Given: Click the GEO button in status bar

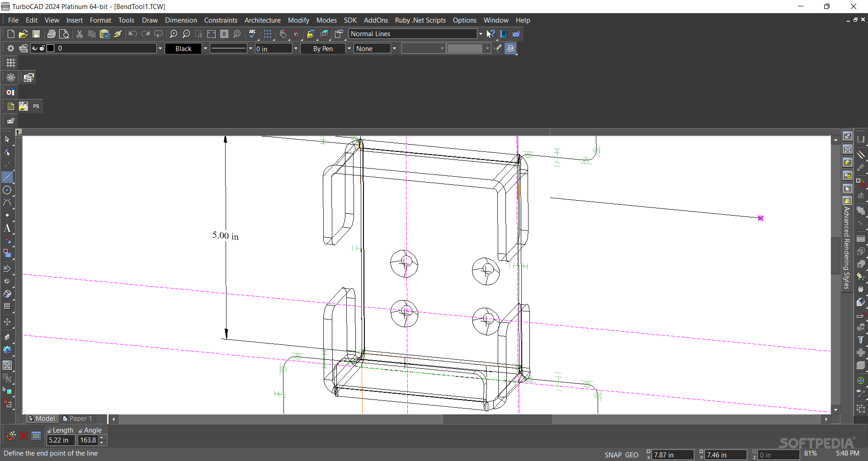Looking at the screenshot, I should [x=632, y=455].
